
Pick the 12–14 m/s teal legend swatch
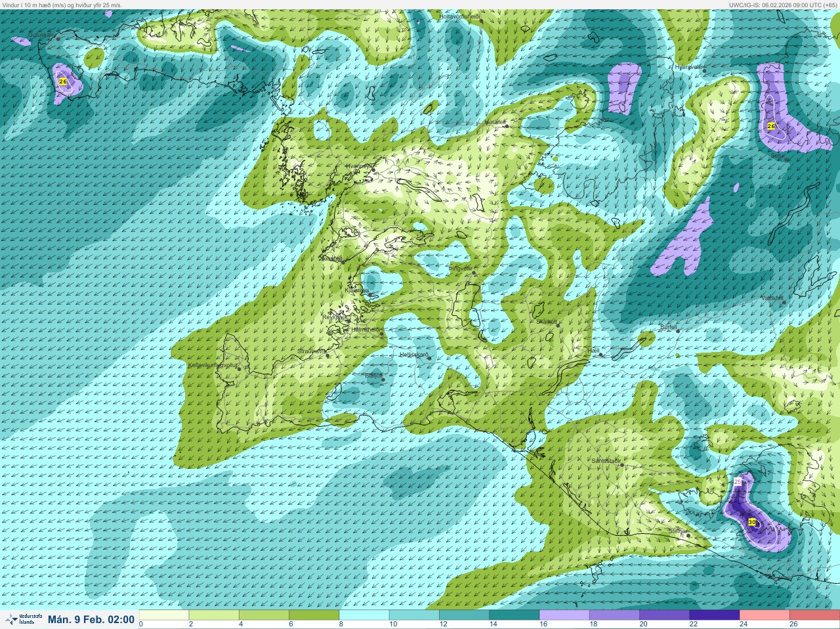tap(464, 615)
